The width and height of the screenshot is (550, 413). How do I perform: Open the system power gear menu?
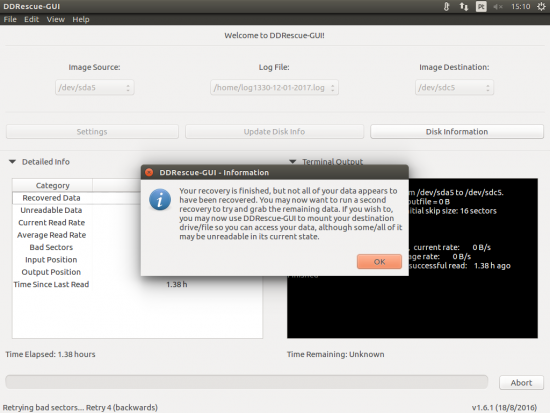click(x=541, y=7)
